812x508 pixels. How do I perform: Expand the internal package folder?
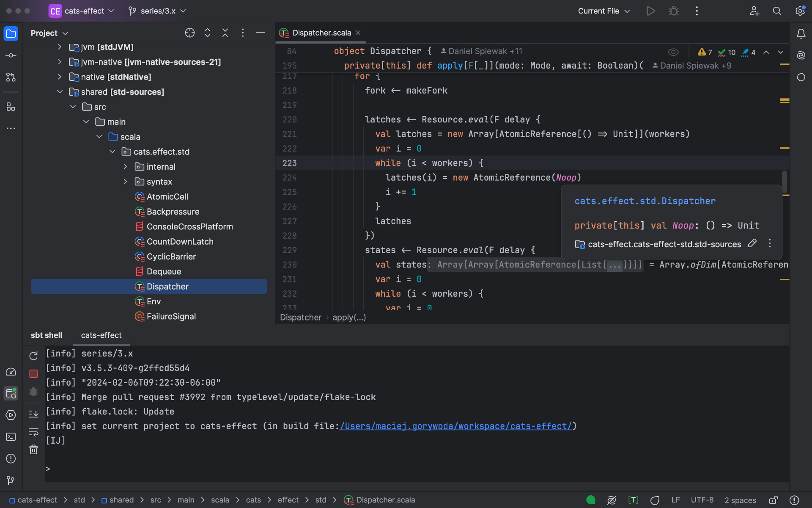(125, 167)
